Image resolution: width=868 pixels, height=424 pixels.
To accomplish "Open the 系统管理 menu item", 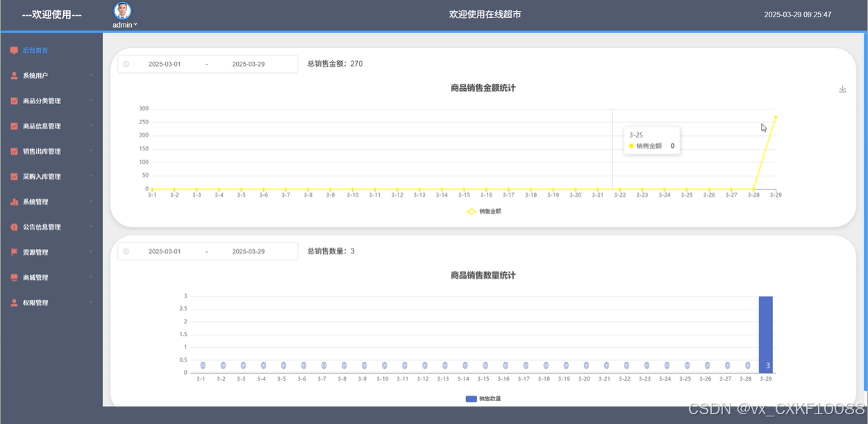I will [x=51, y=202].
